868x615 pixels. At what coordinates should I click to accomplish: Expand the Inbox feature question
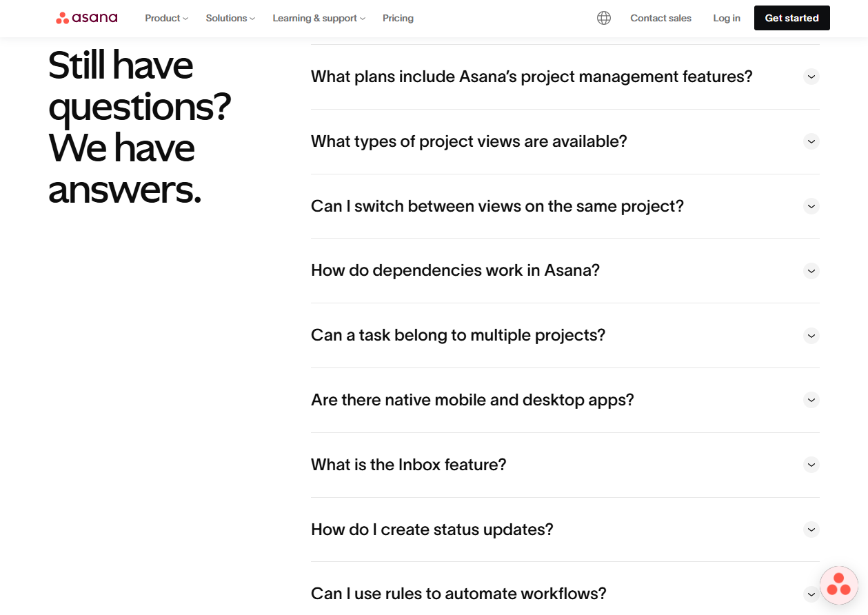(x=811, y=465)
